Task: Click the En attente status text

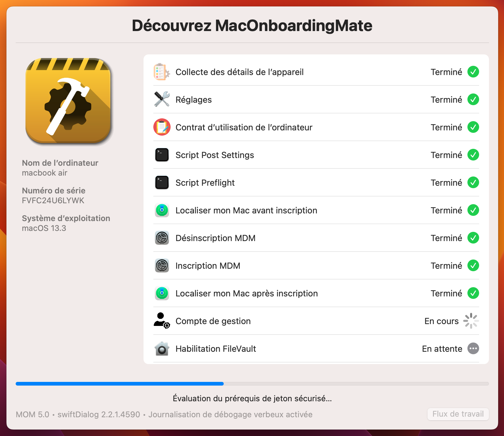Action: pyautogui.click(x=442, y=349)
